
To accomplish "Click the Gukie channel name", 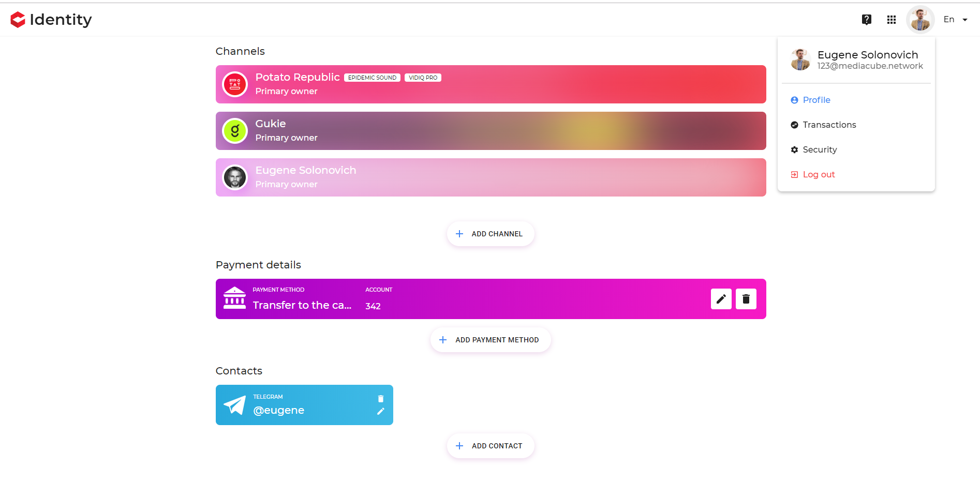I will (271, 124).
